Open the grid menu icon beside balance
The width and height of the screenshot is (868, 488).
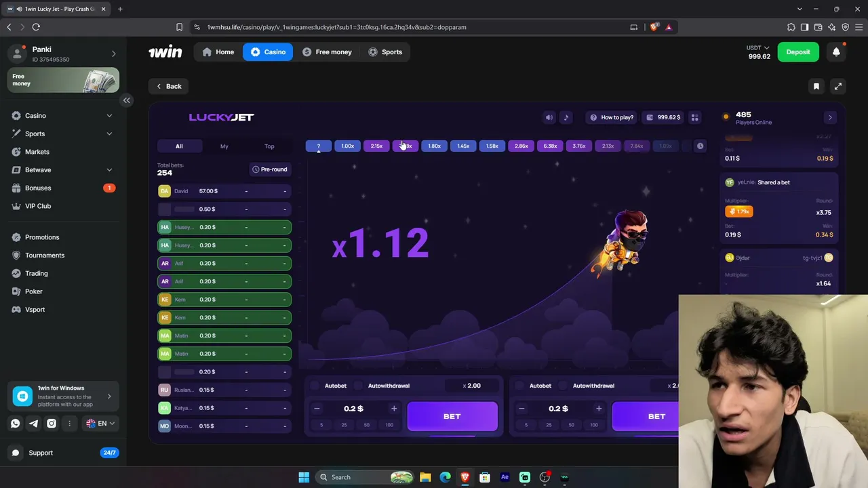pyautogui.click(x=694, y=117)
